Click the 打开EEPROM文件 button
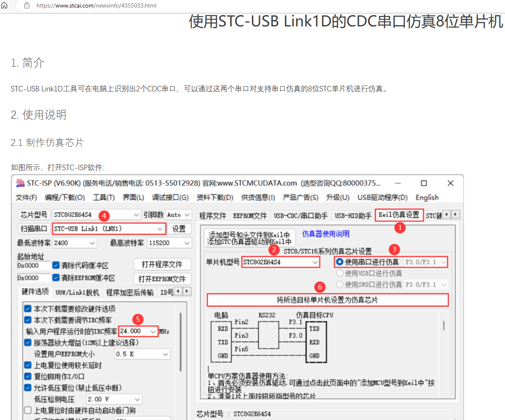505x420 pixels. pos(162,279)
